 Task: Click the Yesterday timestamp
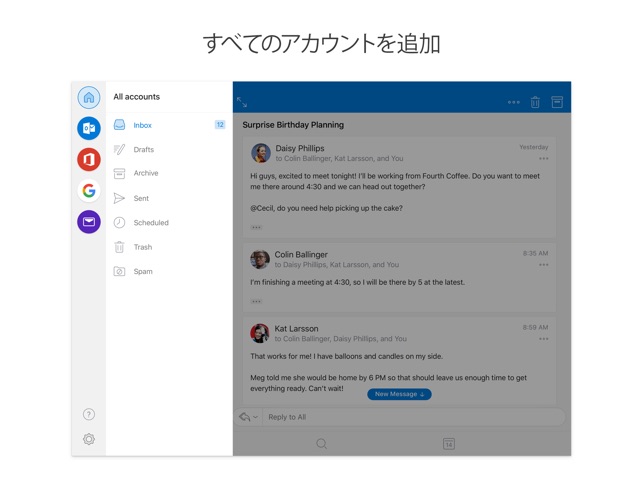(x=534, y=147)
